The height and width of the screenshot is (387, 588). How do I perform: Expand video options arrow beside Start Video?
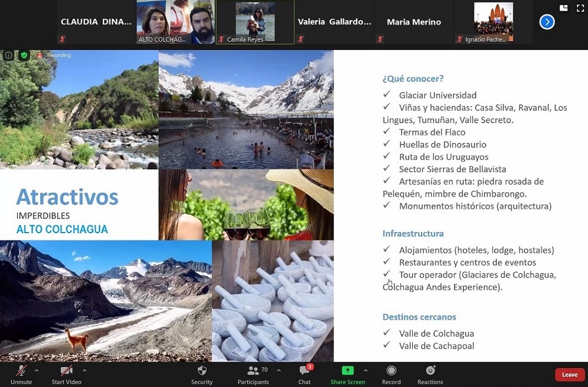(x=84, y=371)
